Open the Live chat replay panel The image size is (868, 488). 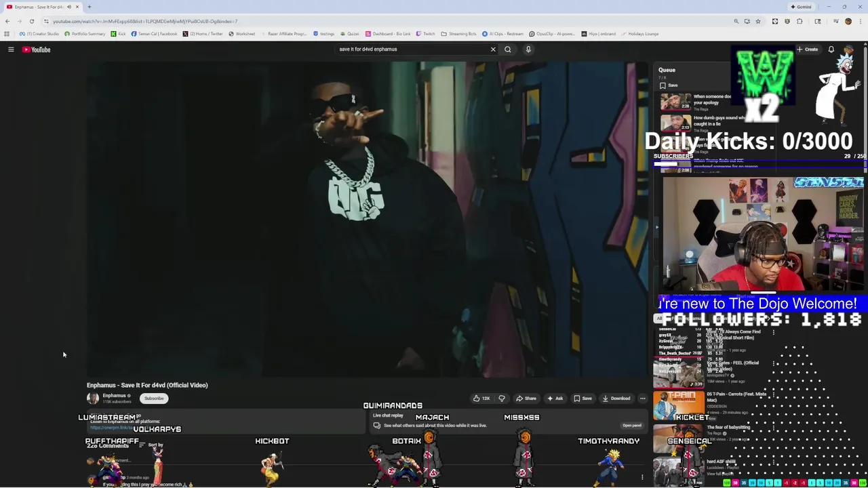click(x=631, y=426)
